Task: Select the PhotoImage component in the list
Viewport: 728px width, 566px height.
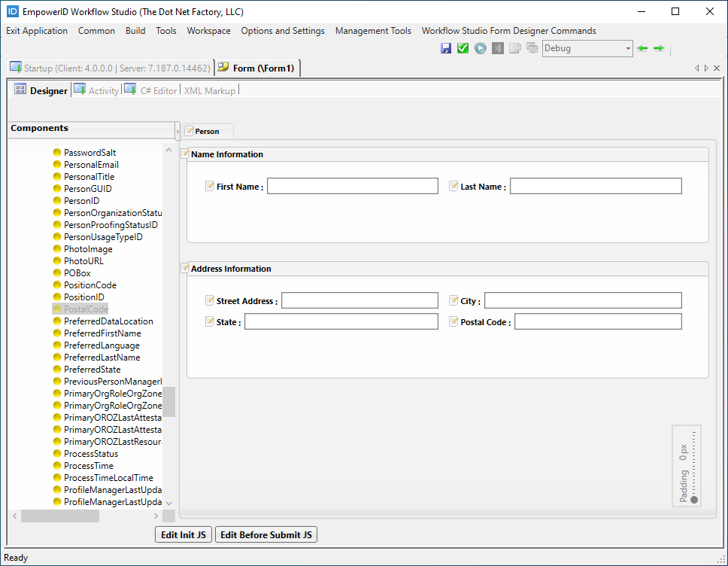Action: click(88, 249)
